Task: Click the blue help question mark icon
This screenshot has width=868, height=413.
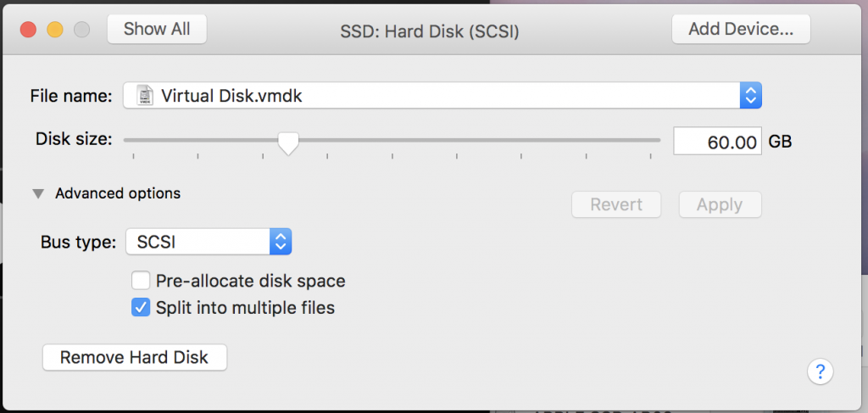Action: 820,371
